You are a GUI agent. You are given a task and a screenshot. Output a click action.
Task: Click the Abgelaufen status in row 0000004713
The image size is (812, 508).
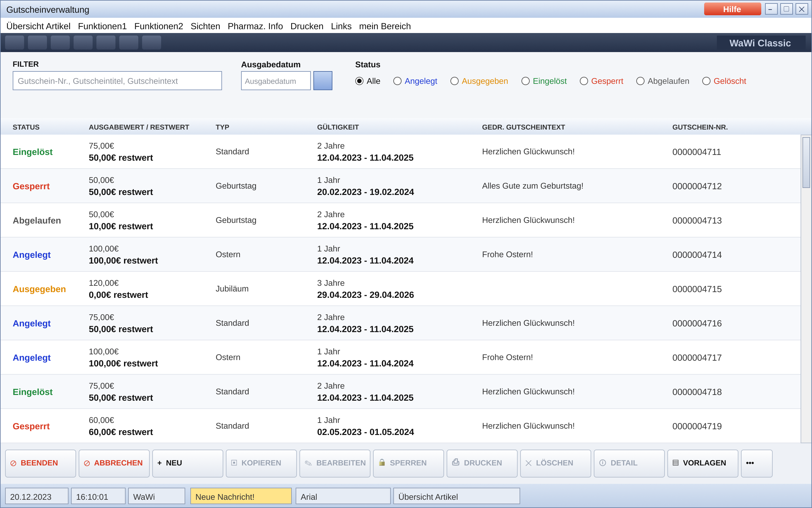37,220
